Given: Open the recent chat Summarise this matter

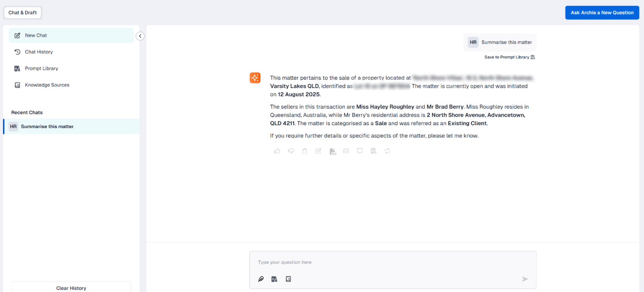Looking at the screenshot, I should (x=71, y=127).
